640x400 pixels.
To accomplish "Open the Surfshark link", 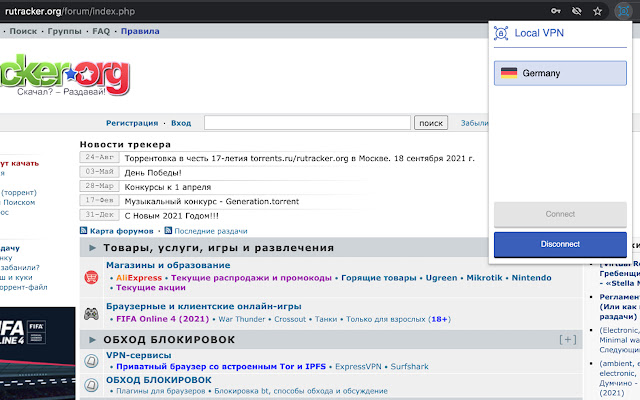I will click(x=409, y=367).
